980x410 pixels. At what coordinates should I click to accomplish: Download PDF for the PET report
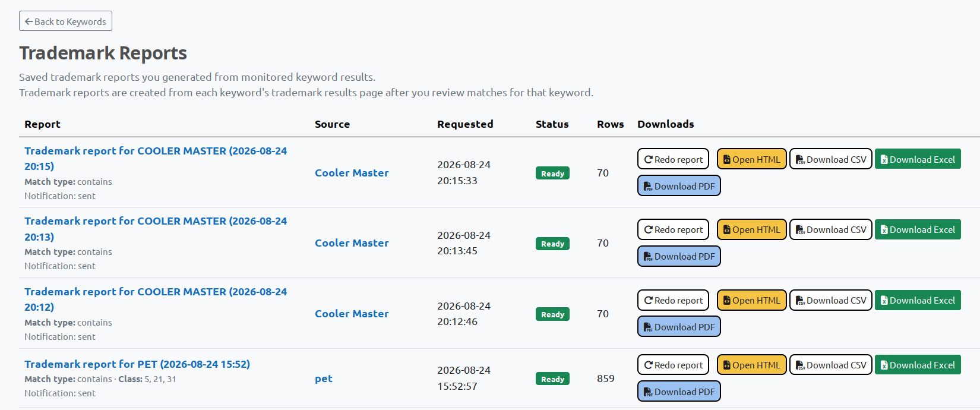coord(679,392)
